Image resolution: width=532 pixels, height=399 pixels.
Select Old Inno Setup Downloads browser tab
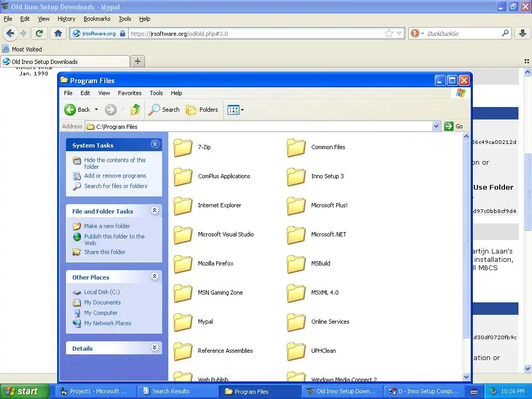pos(65,62)
